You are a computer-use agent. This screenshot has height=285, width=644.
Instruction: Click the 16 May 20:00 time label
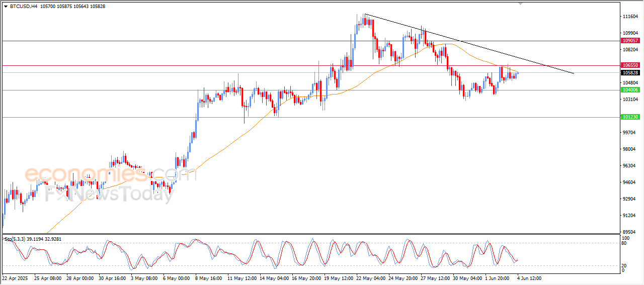pyautogui.click(x=306, y=278)
